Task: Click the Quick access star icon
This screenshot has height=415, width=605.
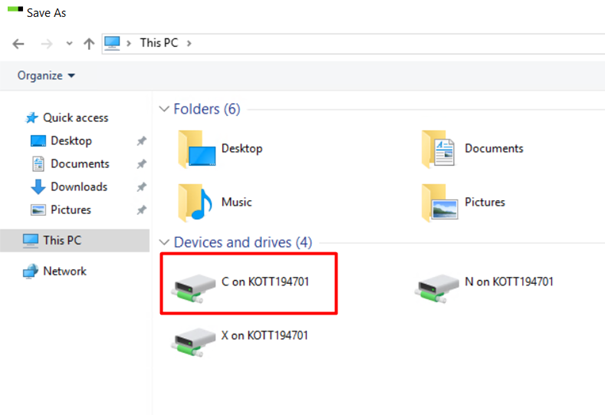Action: pyautogui.click(x=32, y=118)
